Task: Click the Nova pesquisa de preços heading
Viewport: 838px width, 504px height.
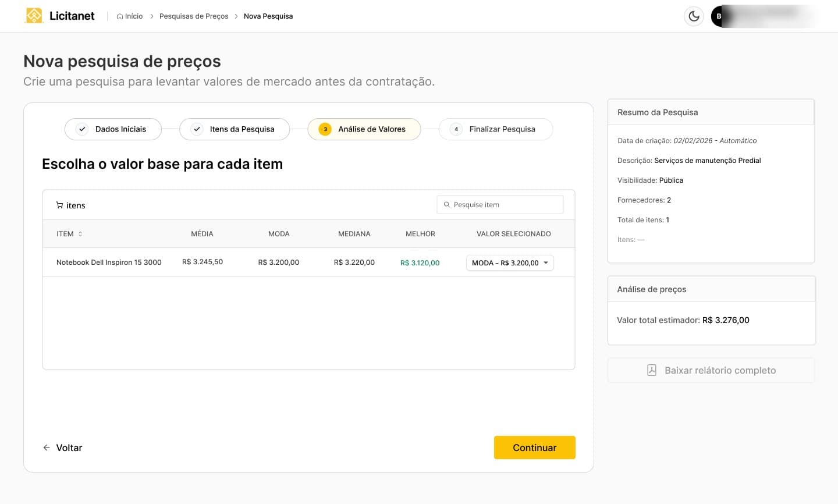Action: [122, 61]
